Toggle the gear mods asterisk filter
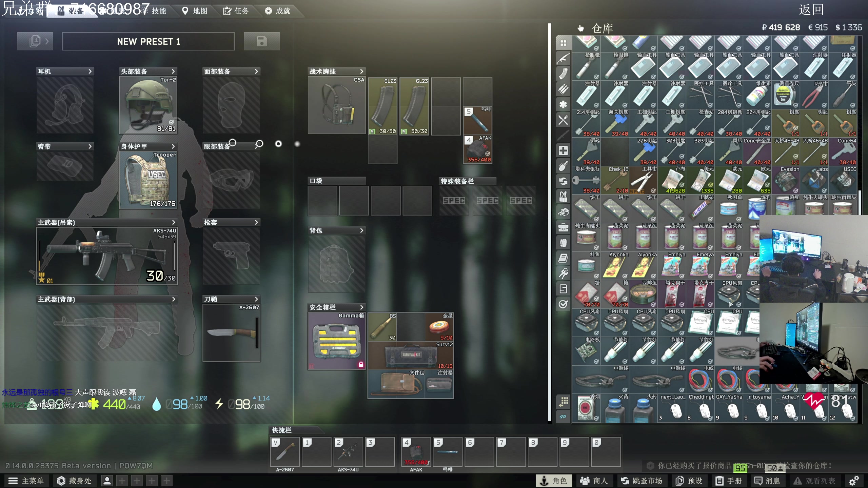 [x=563, y=104]
